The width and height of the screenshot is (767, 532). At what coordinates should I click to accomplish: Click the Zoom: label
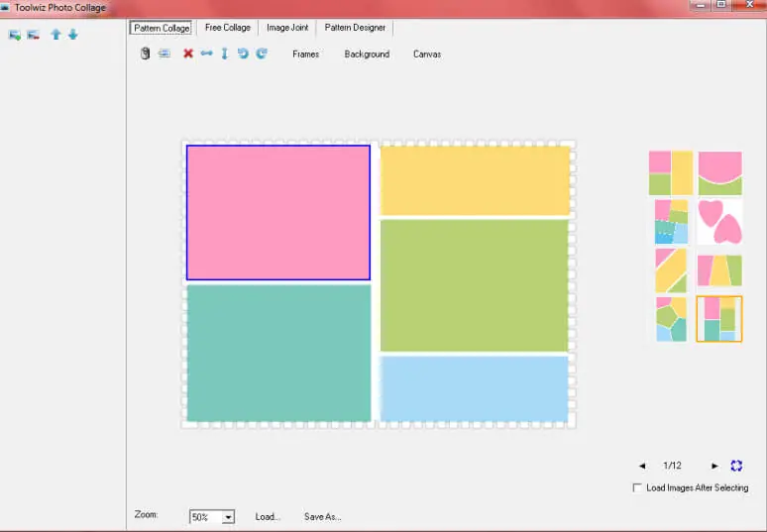pyautogui.click(x=147, y=514)
